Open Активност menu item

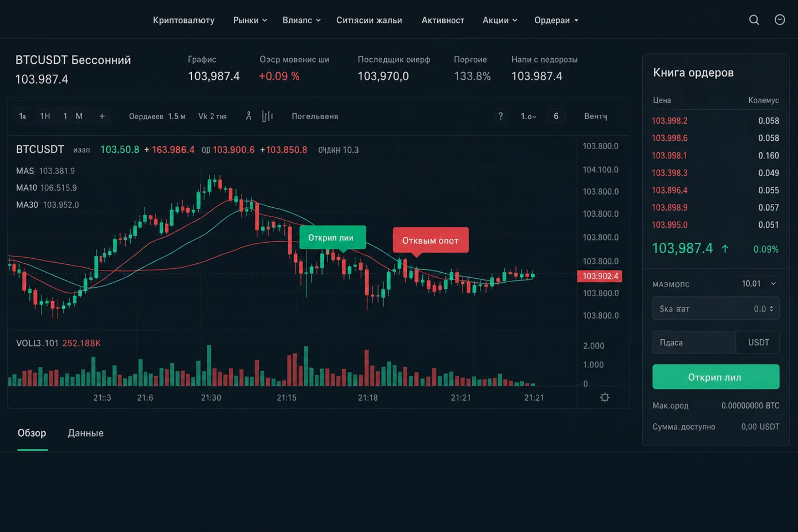(x=443, y=20)
